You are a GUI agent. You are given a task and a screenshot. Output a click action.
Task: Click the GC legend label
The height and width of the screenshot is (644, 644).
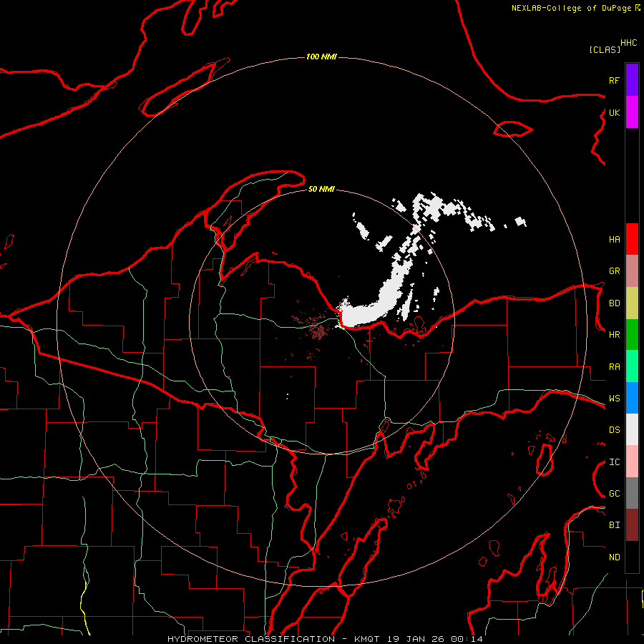(x=614, y=494)
